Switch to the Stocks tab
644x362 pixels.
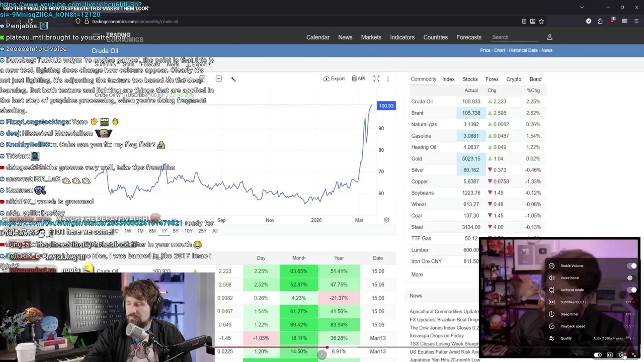470,79
